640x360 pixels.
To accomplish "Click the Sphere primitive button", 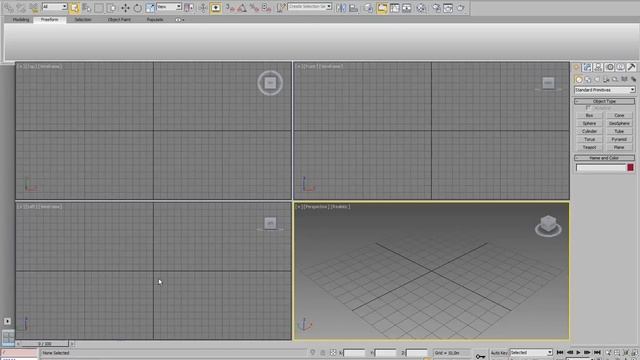I will tap(589, 123).
